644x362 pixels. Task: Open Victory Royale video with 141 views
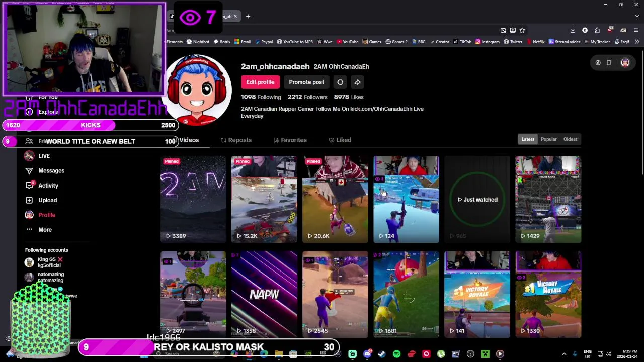477,295
